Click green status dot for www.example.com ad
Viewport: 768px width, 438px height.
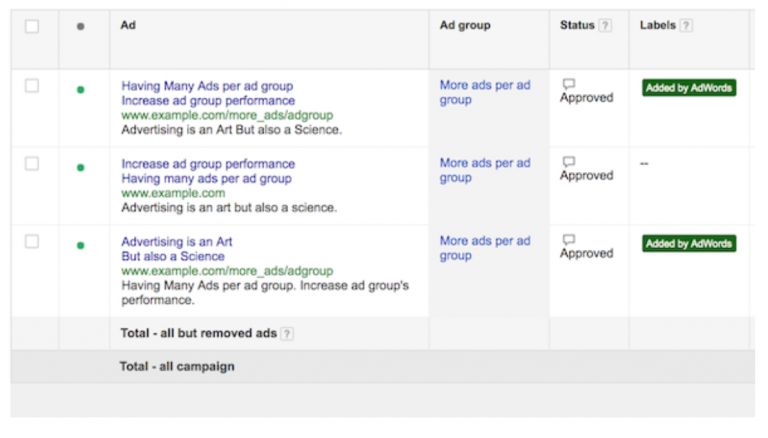coord(81,168)
